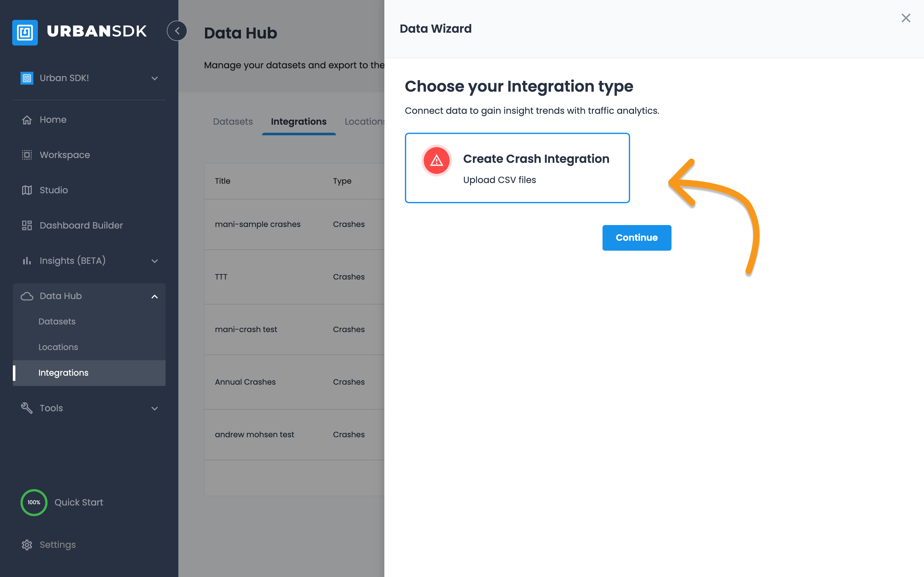Click the Tools wrench icon
This screenshot has width=924, height=577.
(x=27, y=408)
